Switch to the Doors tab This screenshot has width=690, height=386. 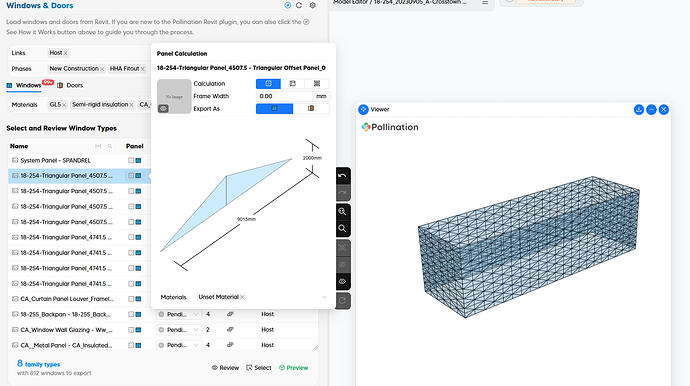(70, 85)
